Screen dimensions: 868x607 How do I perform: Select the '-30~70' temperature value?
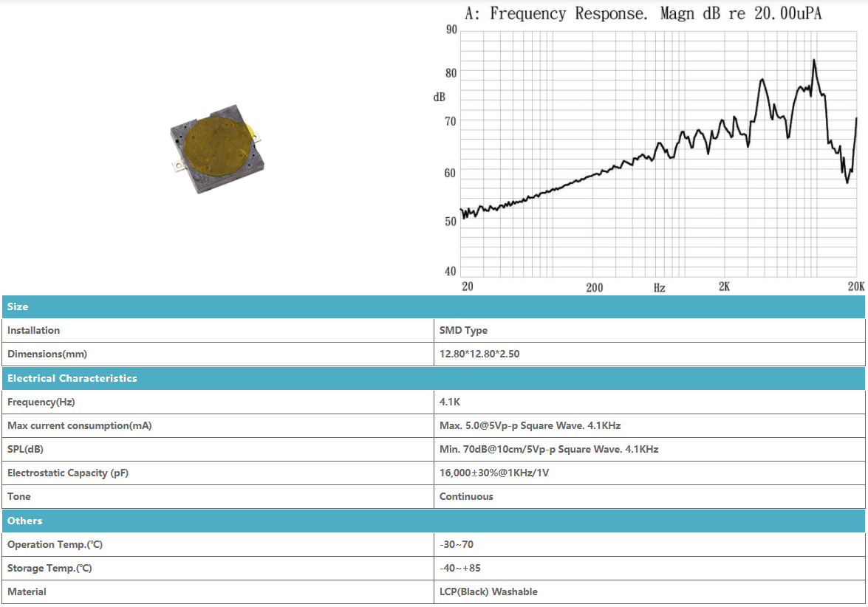pos(456,544)
